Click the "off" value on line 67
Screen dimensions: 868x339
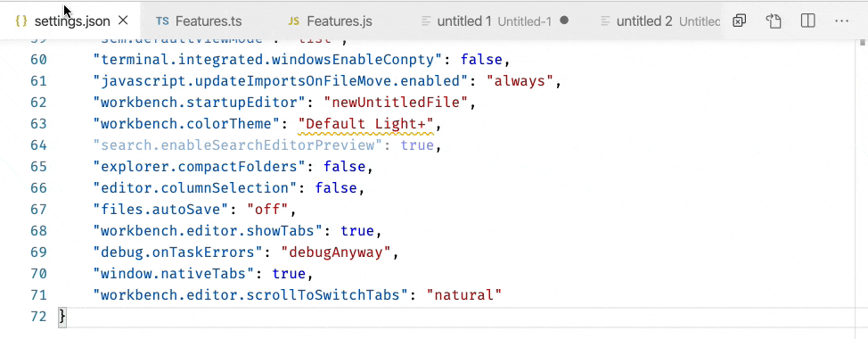[268, 210]
